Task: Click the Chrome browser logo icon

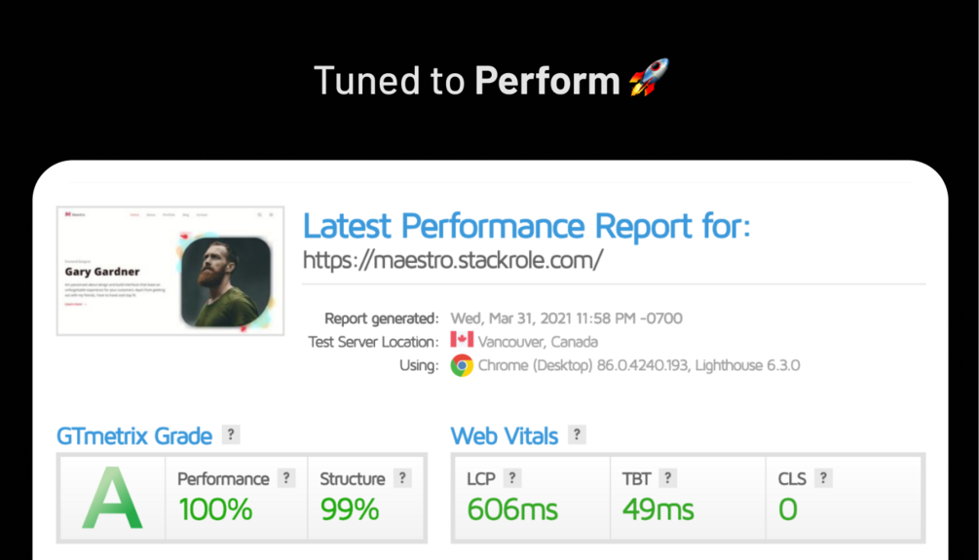Action: 462,365
